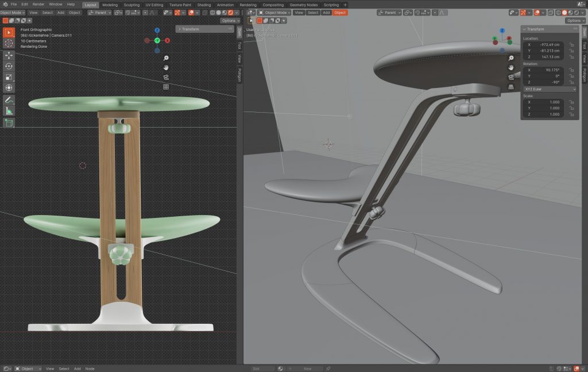Click the highlighted Object menu button
This screenshot has height=372, width=588.
pos(340,12)
